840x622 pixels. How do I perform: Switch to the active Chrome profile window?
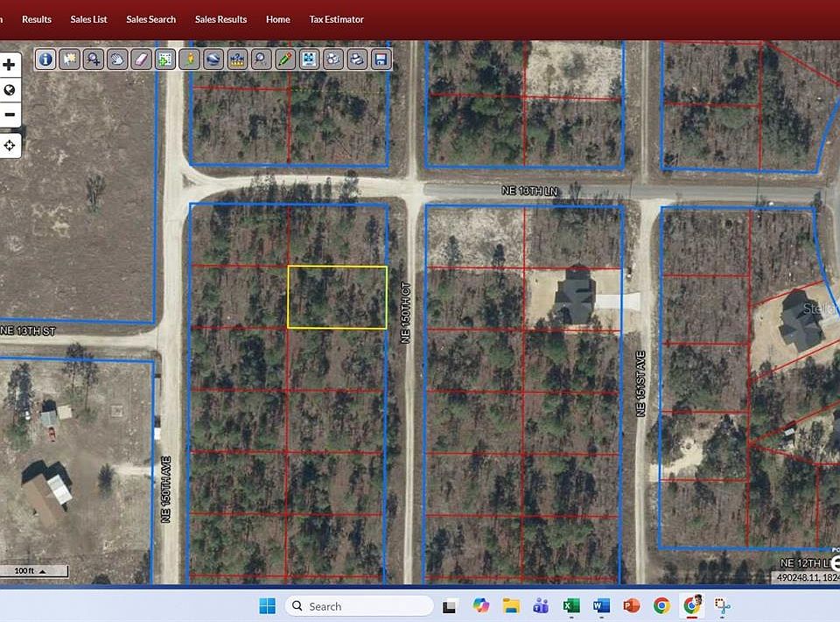tap(692, 605)
